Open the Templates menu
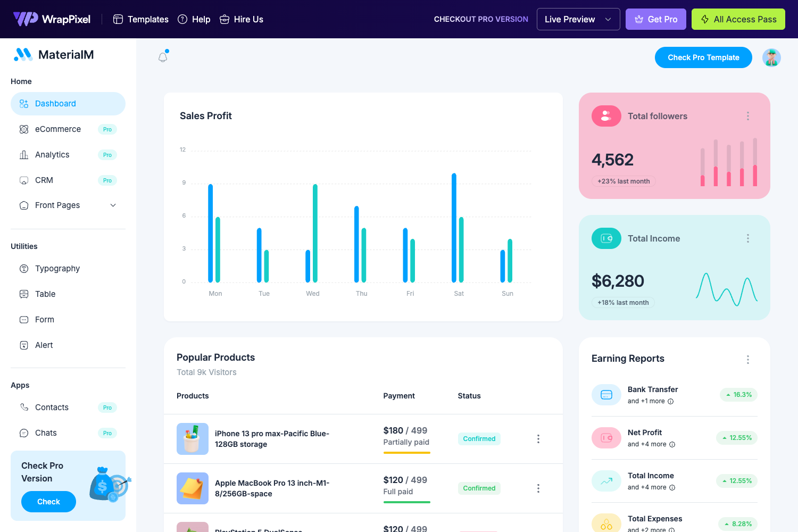 click(x=140, y=19)
